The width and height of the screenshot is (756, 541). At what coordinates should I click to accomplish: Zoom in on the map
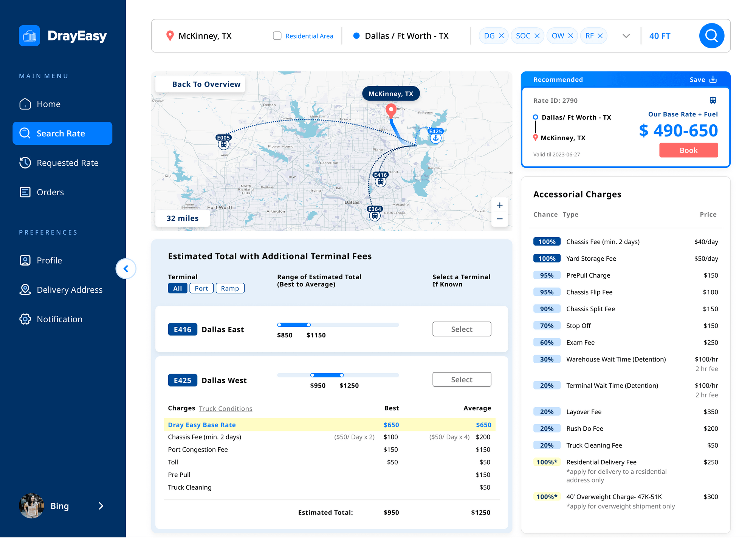[x=499, y=205]
